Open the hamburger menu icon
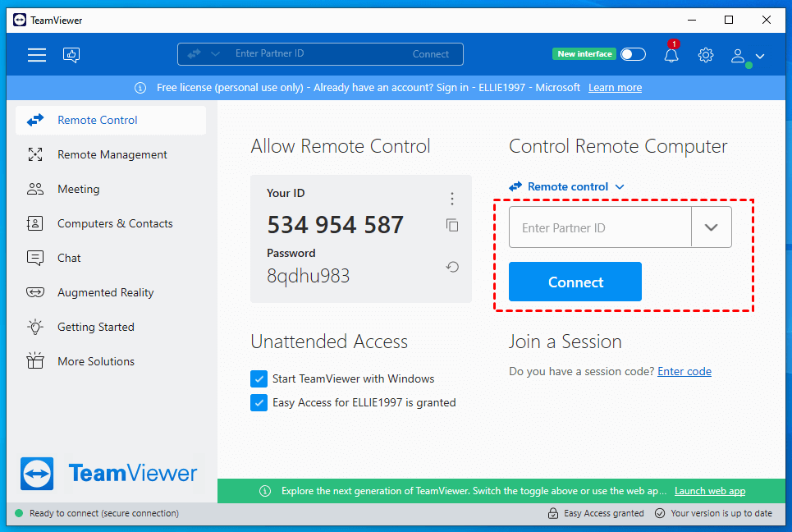792x532 pixels. [37, 55]
